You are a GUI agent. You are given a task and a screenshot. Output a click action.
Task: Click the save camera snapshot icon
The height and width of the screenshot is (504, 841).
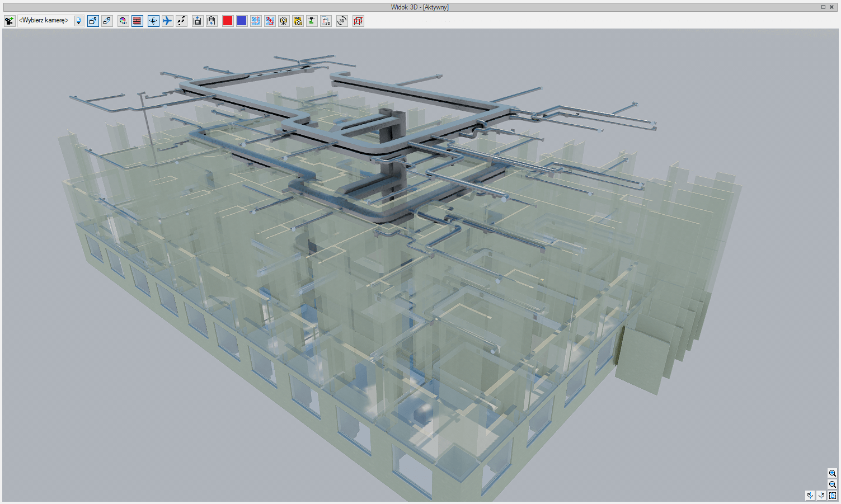pyautogui.click(x=298, y=21)
